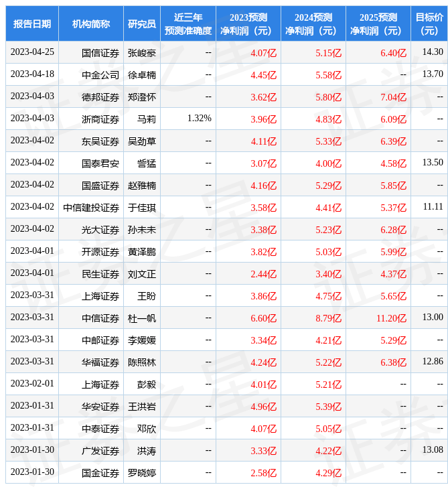
Task: Click the 中信建投证券 institution cell
Action: [91, 207]
